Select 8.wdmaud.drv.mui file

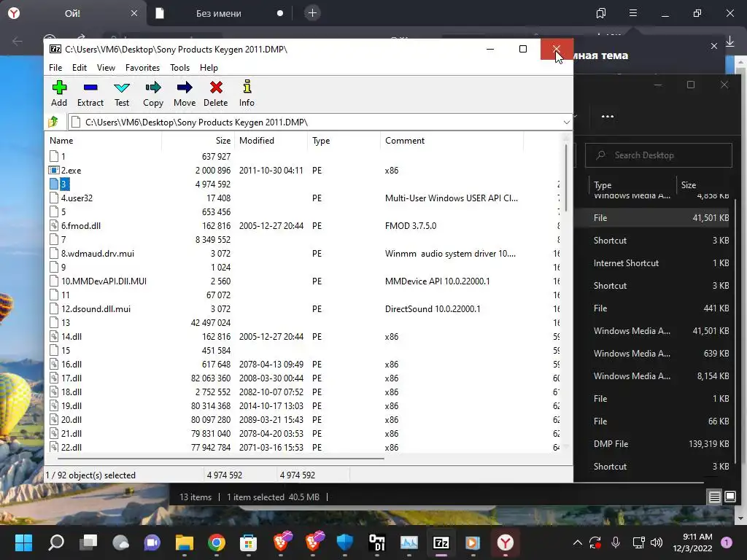click(97, 253)
